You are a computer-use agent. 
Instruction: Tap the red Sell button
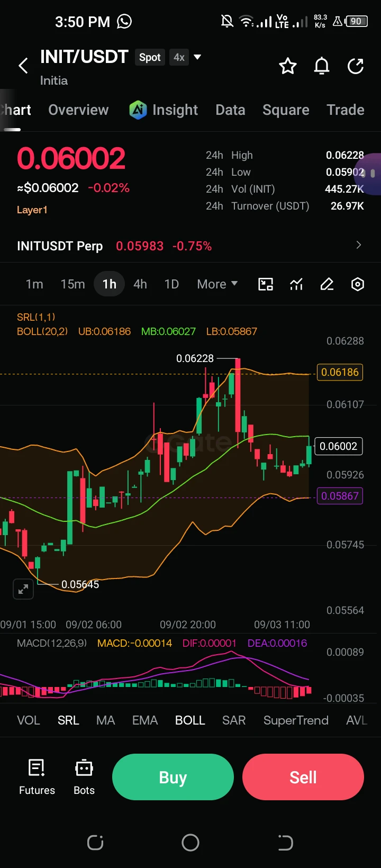coord(303,777)
